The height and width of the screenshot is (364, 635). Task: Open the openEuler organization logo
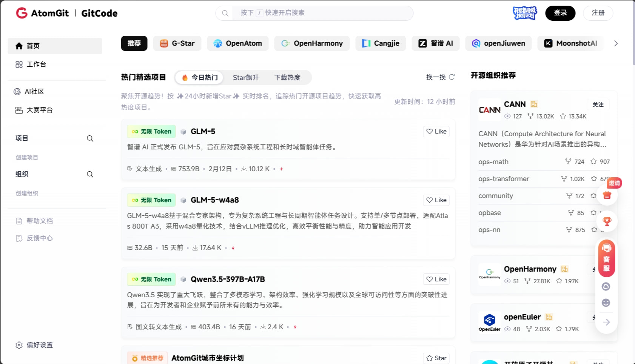490,323
